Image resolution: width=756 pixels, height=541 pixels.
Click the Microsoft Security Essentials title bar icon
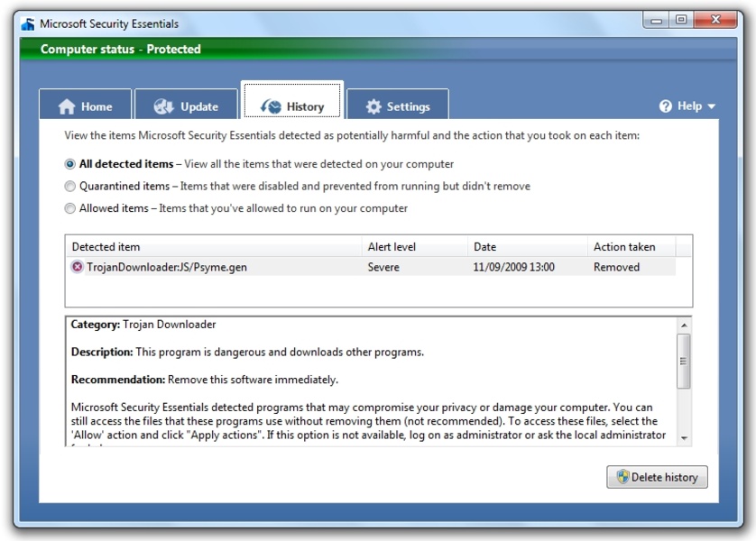point(28,23)
